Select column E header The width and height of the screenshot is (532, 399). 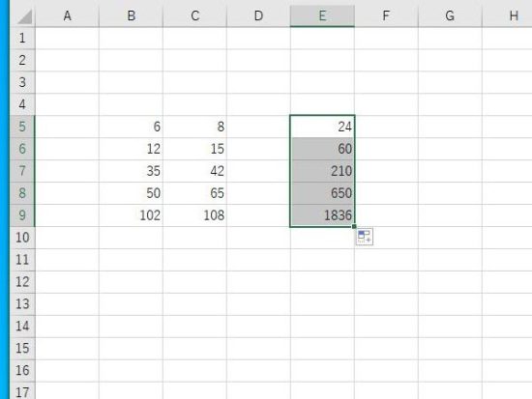(x=322, y=15)
